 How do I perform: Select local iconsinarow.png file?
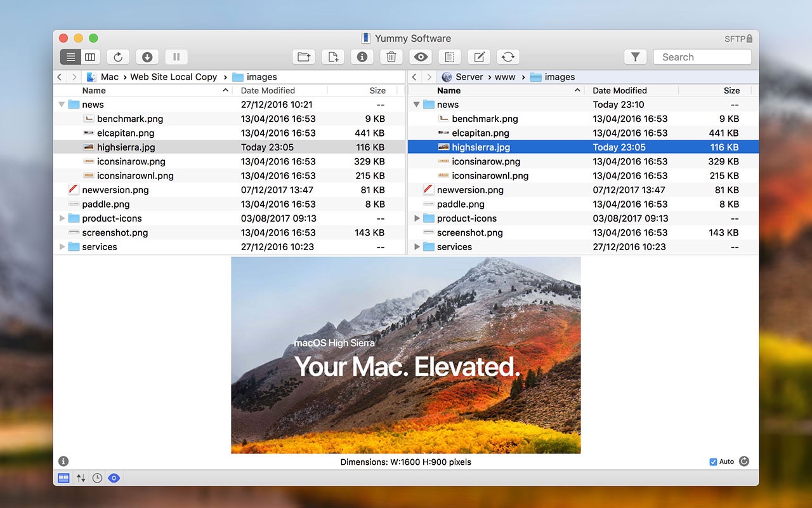click(230, 161)
